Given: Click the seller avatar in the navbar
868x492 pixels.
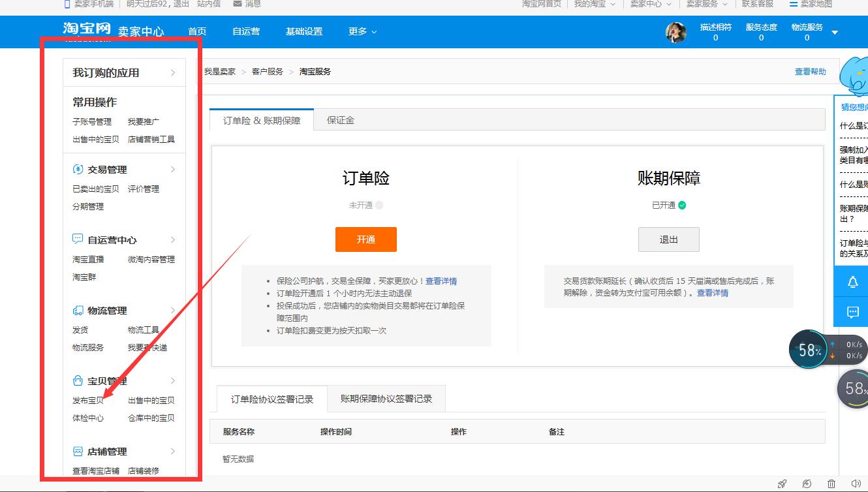Looking at the screenshot, I should [x=675, y=32].
